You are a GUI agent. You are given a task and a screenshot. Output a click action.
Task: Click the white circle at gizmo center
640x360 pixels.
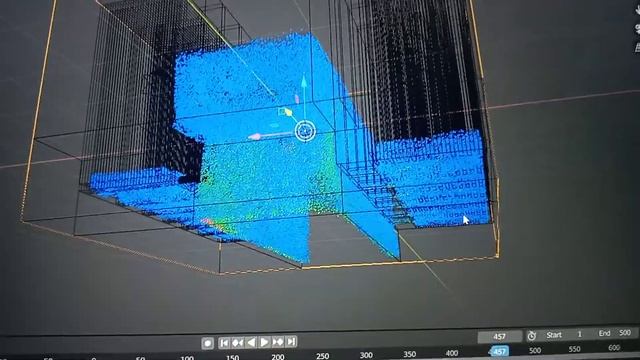[305, 131]
